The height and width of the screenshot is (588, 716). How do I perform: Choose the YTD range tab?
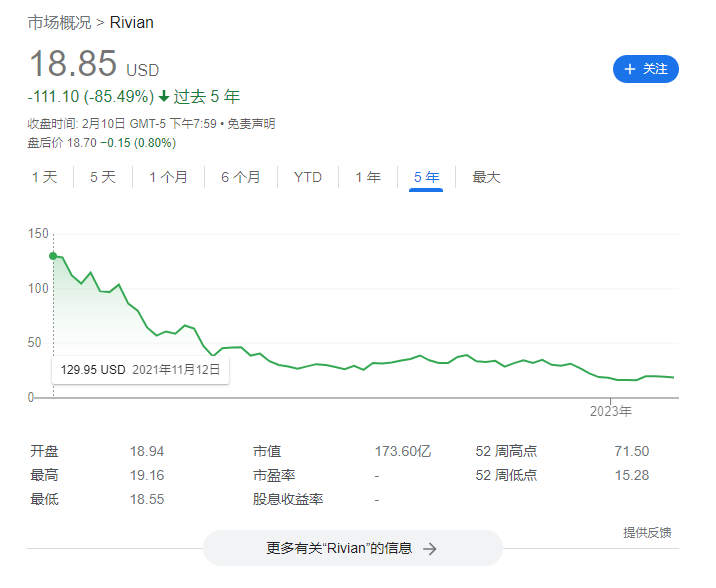click(x=308, y=177)
